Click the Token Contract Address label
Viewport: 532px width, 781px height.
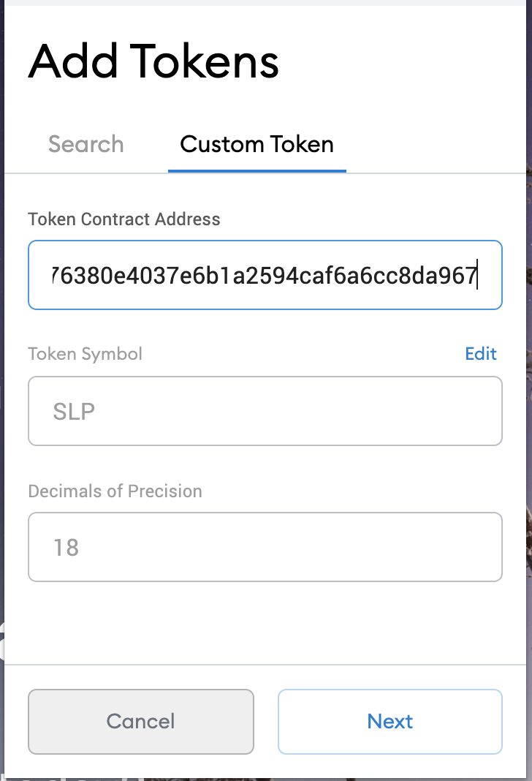(124, 219)
